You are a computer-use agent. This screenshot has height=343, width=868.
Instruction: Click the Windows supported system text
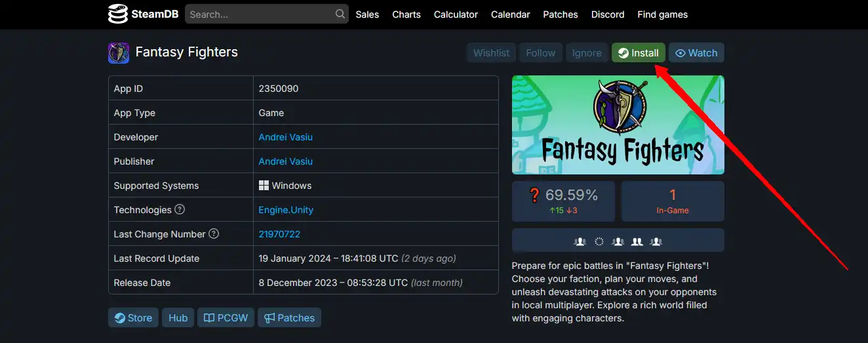click(x=292, y=186)
